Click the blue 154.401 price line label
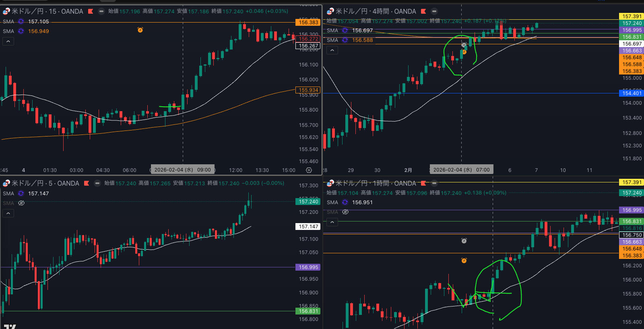The width and height of the screenshot is (644, 329). (632, 93)
